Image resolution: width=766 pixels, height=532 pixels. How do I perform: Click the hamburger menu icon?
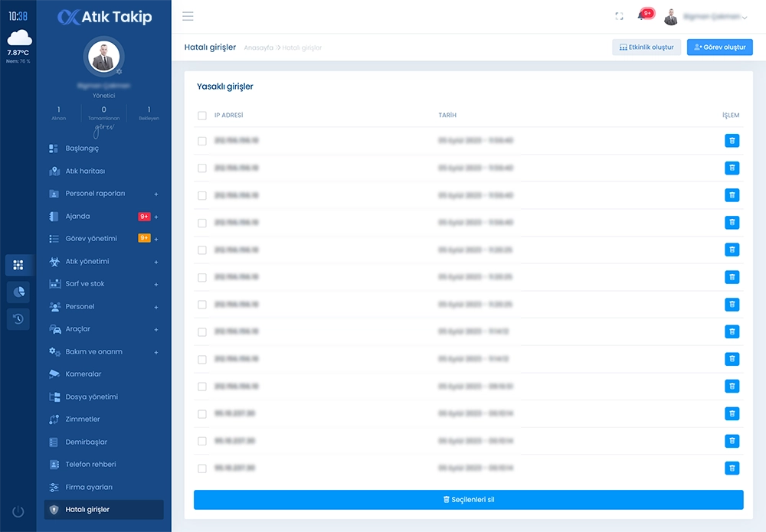[x=188, y=16]
